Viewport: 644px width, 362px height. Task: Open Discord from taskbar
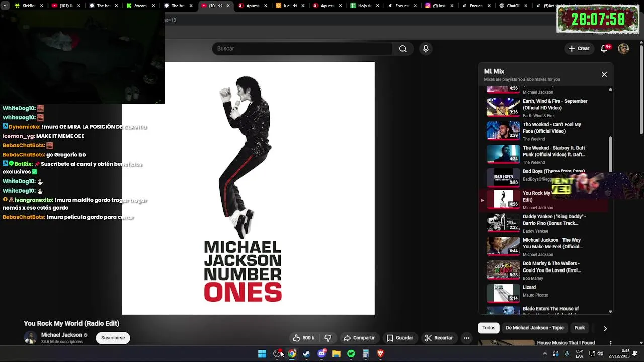pos(321,354)
